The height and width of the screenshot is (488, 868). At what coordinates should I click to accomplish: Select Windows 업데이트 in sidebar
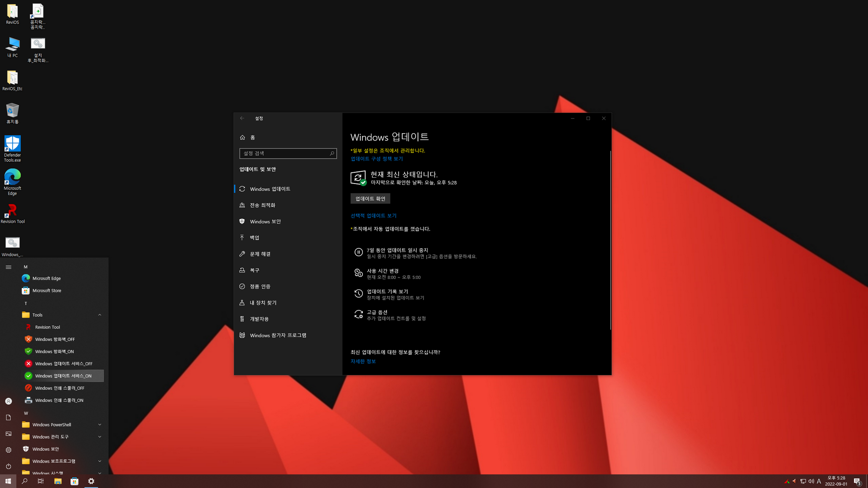pyautogui.click(x=288, y=189)
